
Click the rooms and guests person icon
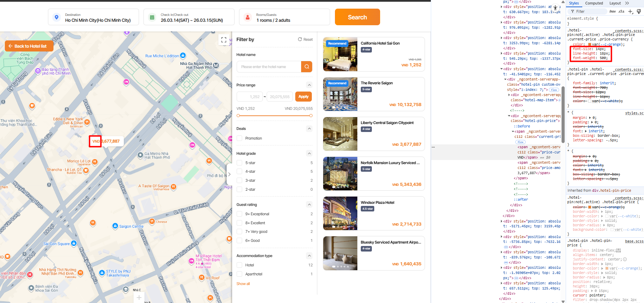(x=247, y=17)
